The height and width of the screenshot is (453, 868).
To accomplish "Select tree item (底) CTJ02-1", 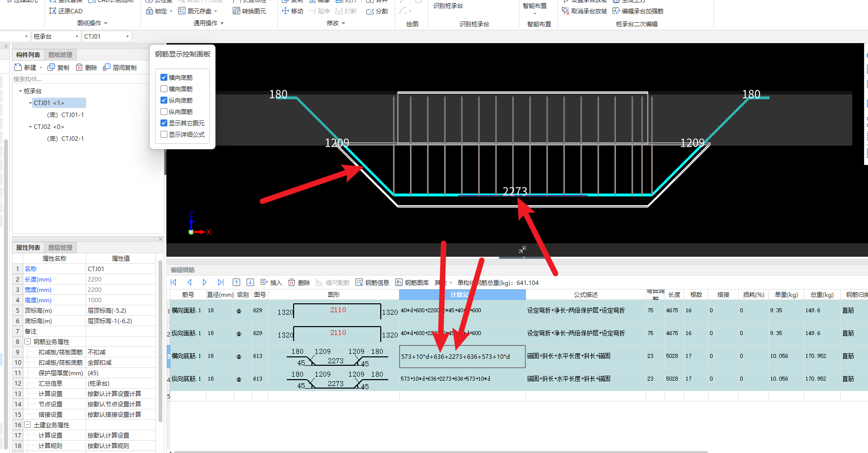I will (65, 139).
